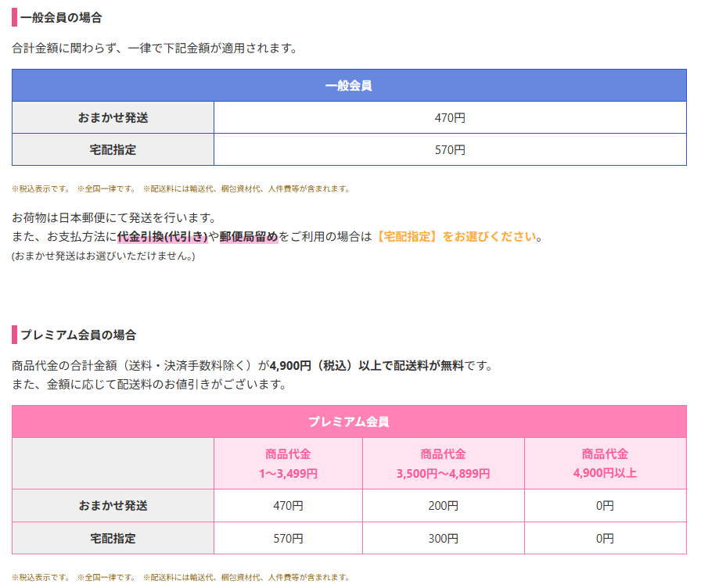
Task: Click the blue 一般会員 table header
Action: coord(349,85)
